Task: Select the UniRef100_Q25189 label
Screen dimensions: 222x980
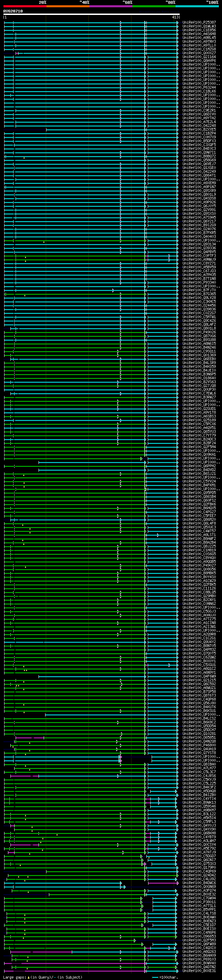Action: click(x=199, y=420)
